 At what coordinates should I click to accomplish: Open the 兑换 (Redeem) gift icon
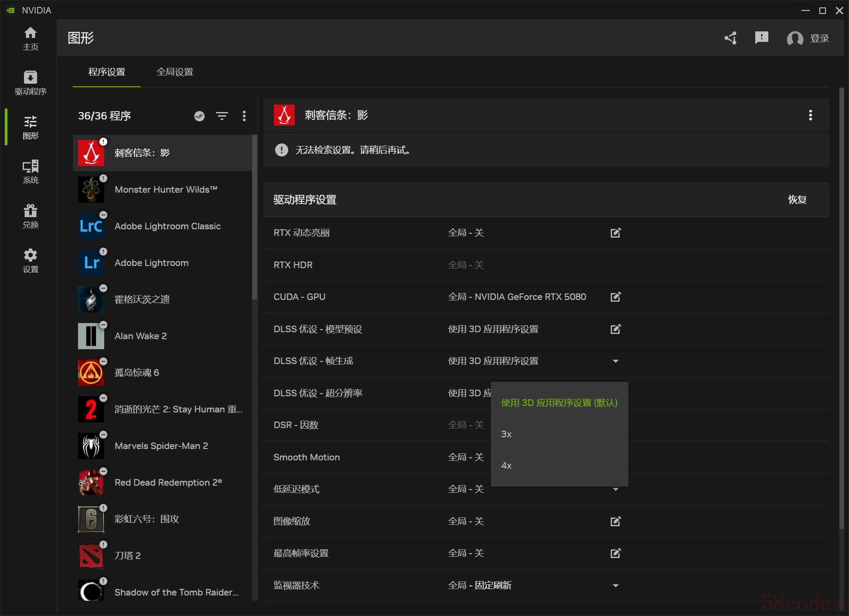[30, 216]
